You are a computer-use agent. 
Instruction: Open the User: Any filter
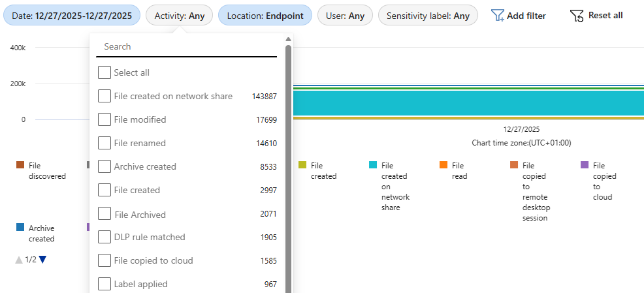pyautogui.click(x=345, y=15)
